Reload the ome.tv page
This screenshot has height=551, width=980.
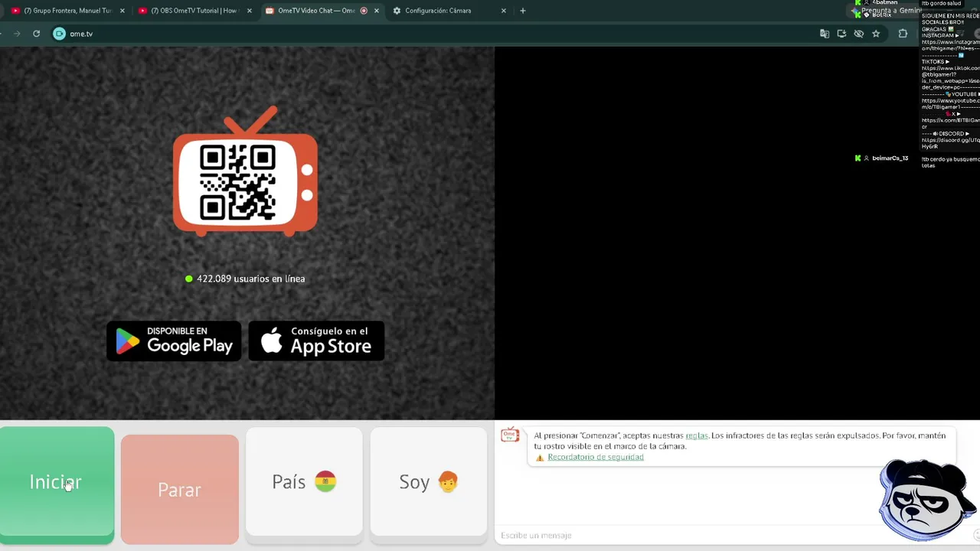point(36,34)
